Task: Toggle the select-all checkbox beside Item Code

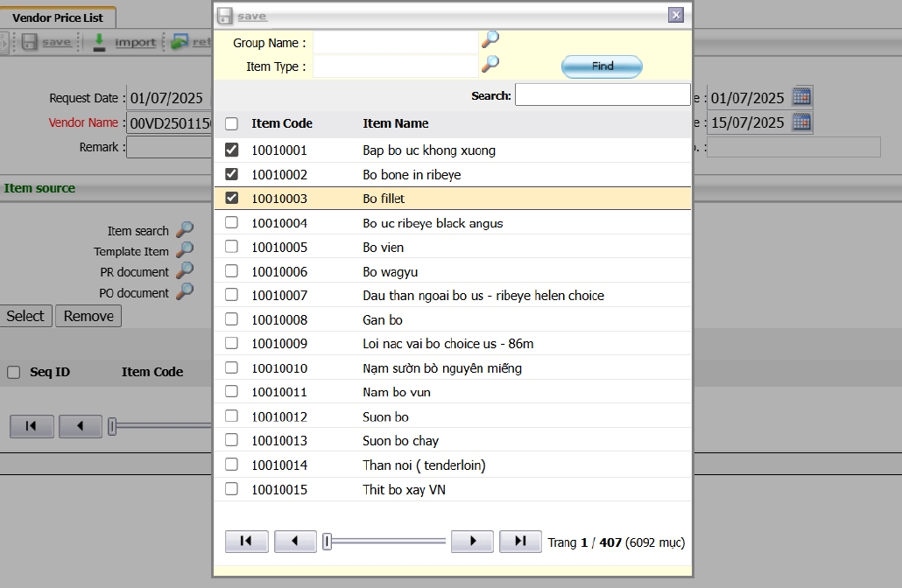Action: point(231,124)
